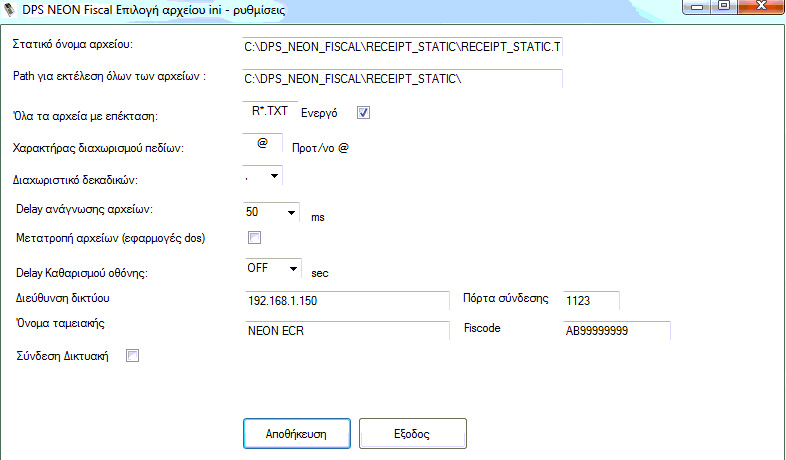Screen dimensions: 786x460
Task: Click the @ field separator input
Action: [x=263, y=143]
